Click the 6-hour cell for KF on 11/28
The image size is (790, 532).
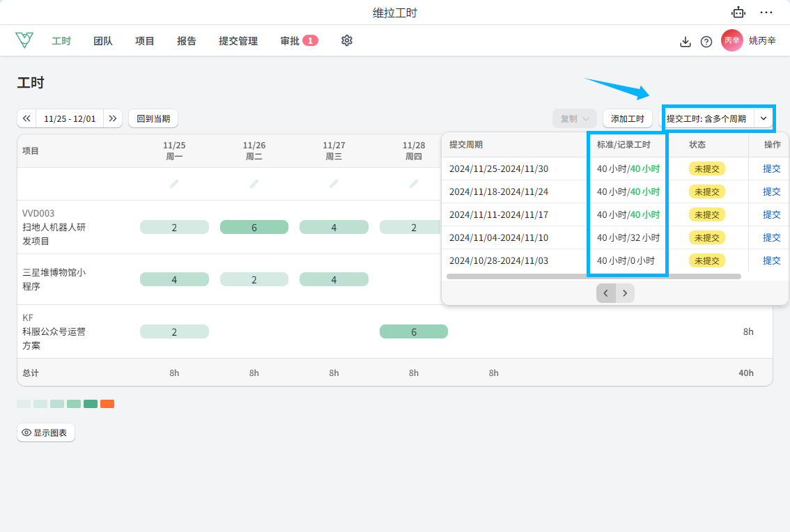pos(414,331)
